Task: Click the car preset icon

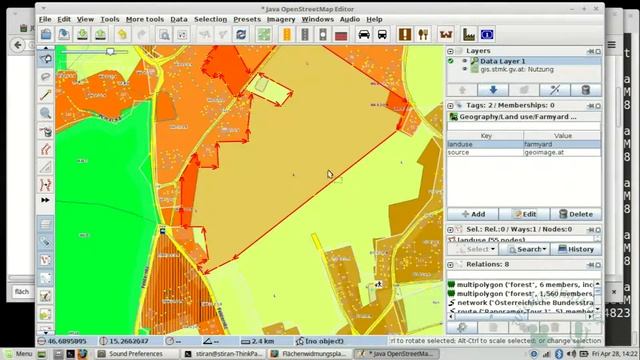Action: (x=364, y=35)
